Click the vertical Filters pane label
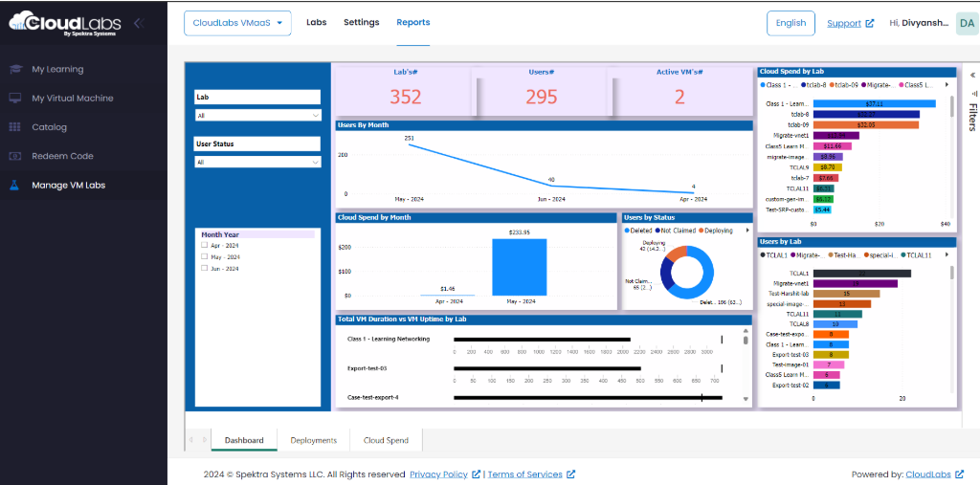Viewport: 980px width, 485px height. [972, 117]
